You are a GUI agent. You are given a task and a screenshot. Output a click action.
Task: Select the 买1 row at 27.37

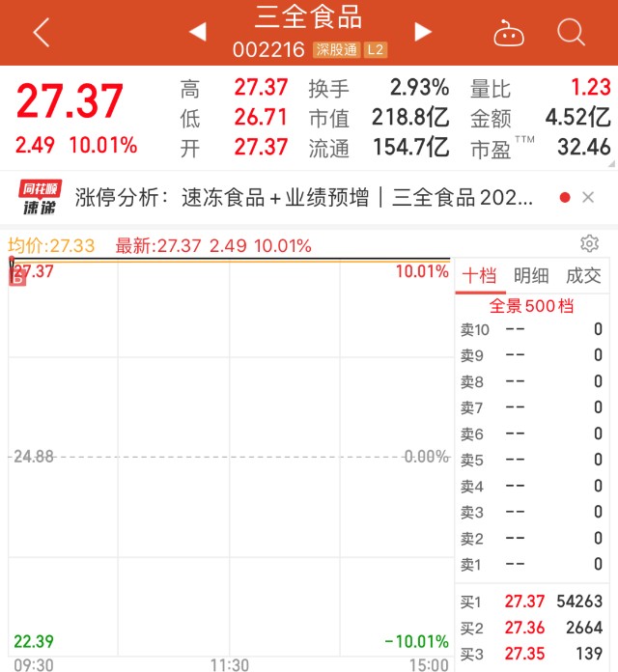[x=531, y=602]
